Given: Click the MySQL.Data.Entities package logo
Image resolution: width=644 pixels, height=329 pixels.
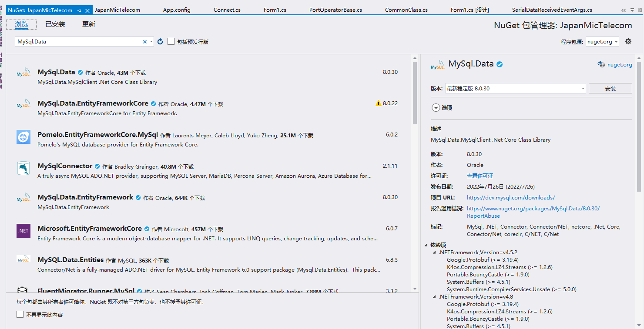Looking at the screenshot, I should 23,259.
